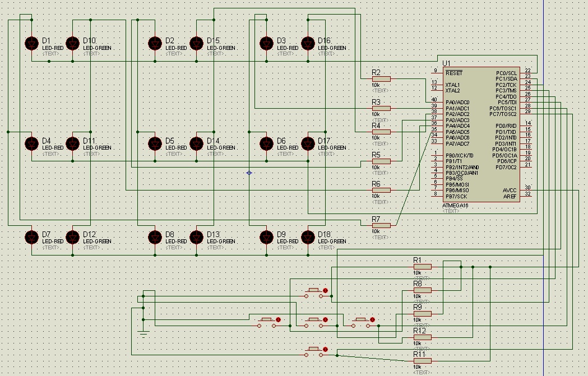Select the D3 red LED symbol
The width and height of the screenshot is (588, 376).
coord(267,44)
